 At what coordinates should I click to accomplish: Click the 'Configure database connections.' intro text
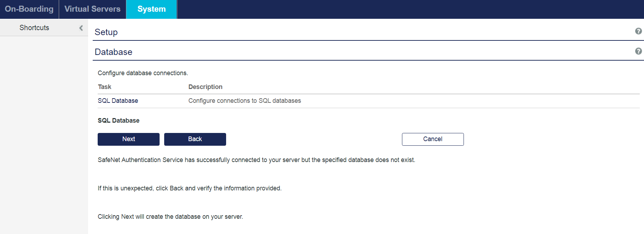tap(143, 73)
